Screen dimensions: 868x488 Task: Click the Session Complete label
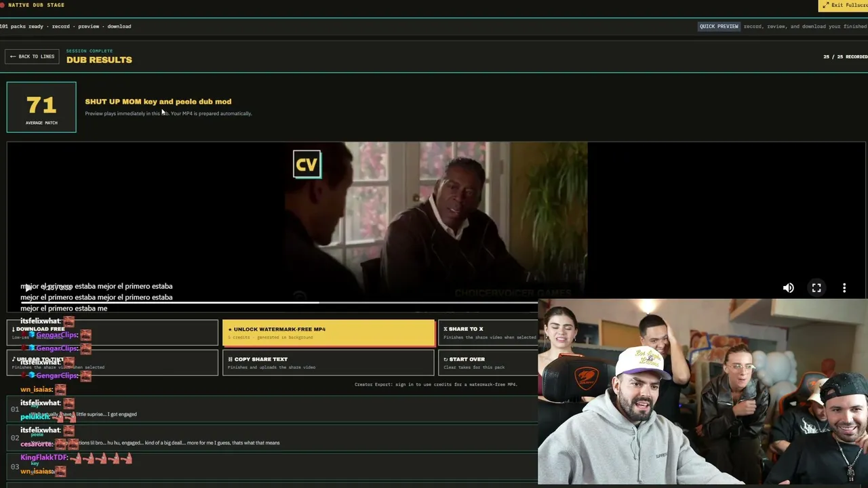click(90, 51)
